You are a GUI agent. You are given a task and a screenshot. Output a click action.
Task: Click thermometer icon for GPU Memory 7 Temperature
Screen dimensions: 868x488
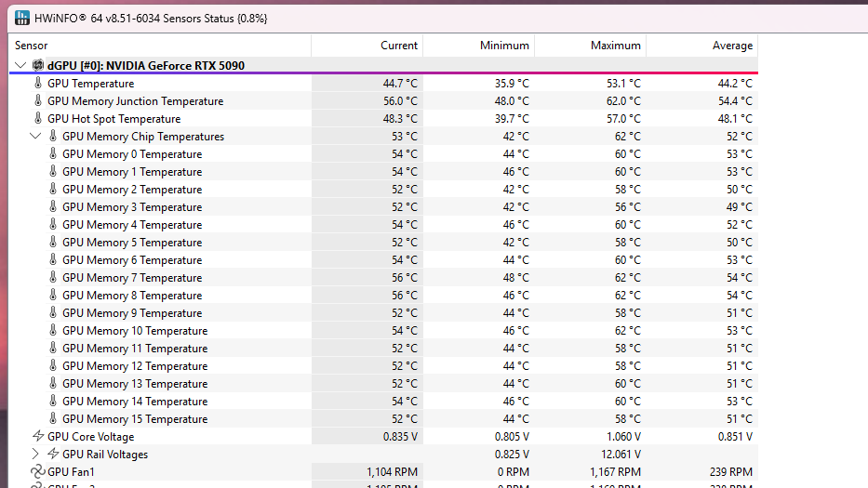tap(53, 277)
